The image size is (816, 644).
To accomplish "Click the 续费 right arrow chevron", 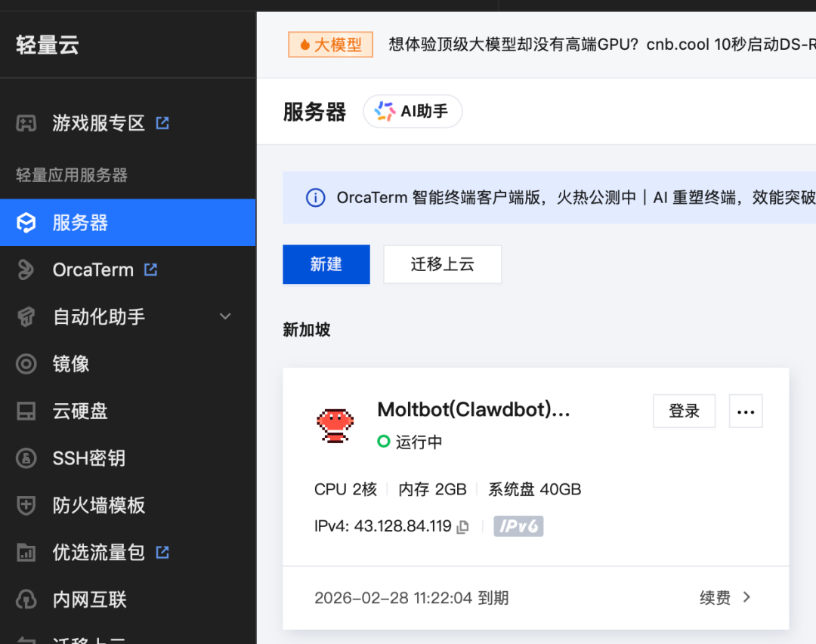I will (x=746, y=597).
